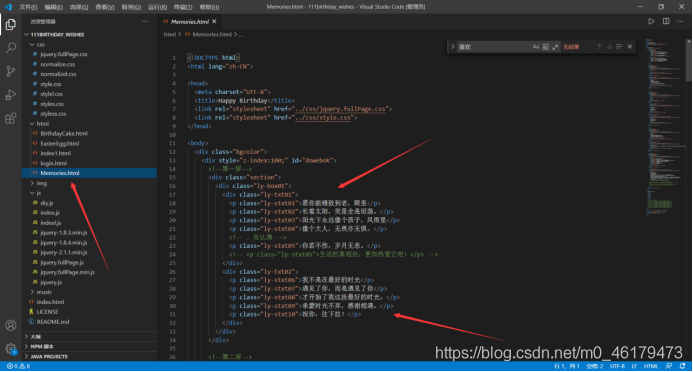
Task: Click line and column indicator in status bar
Action: click(x=567, y=366)
